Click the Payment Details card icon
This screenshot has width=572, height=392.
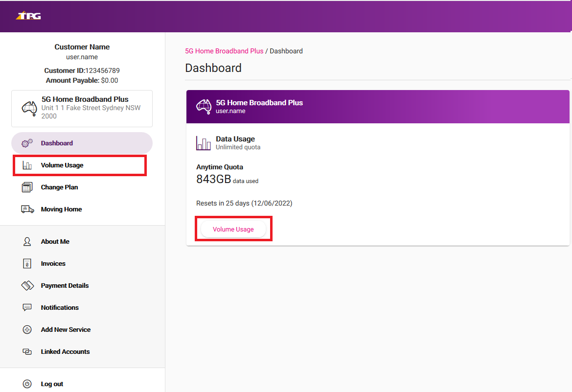pyautogui.click(x=27, y=285)
